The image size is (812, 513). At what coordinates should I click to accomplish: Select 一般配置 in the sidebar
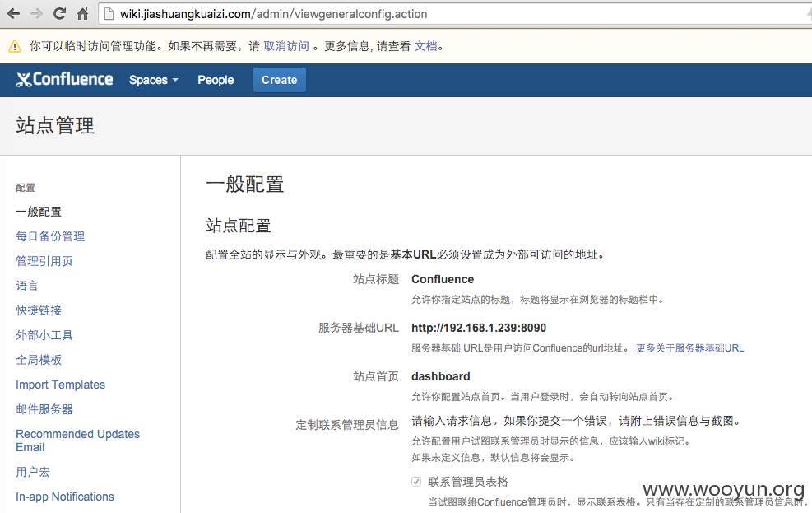39,212
